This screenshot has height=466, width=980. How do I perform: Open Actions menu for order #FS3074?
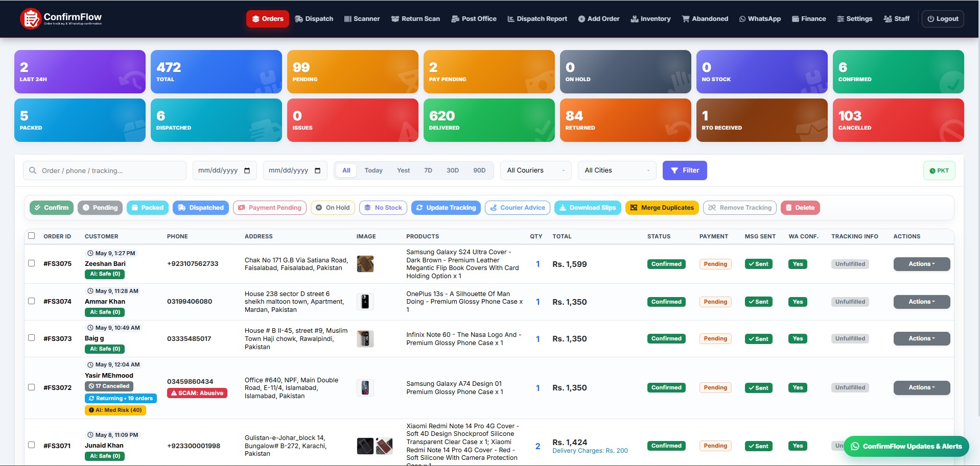[x=922, y=302]
